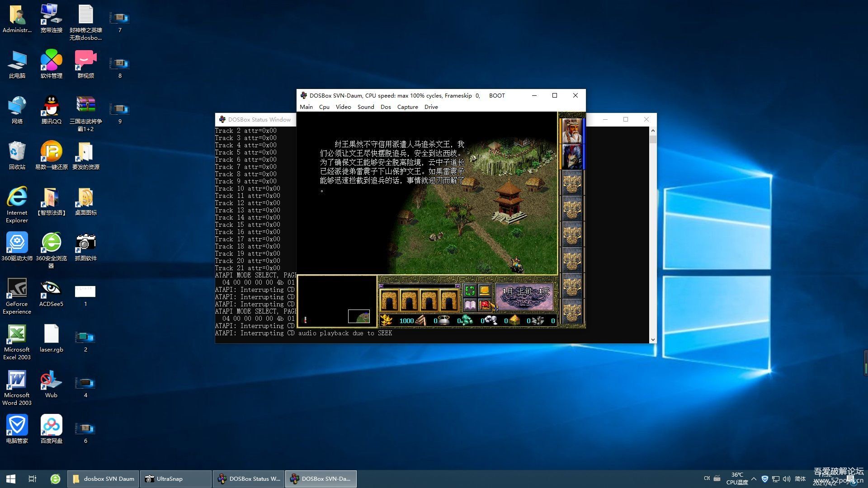Expand the Sound menu
Viewport: 868px width, 488px height.
(365, 107)
